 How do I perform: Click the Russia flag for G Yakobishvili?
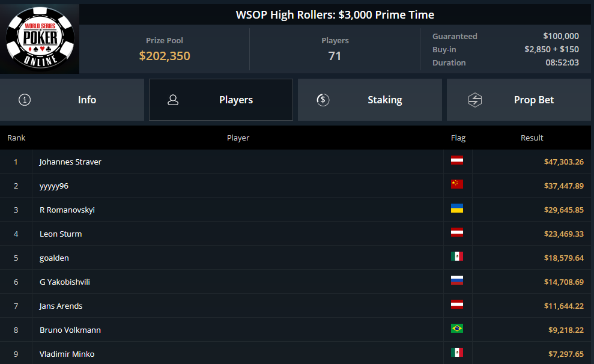tap(457, 281)
